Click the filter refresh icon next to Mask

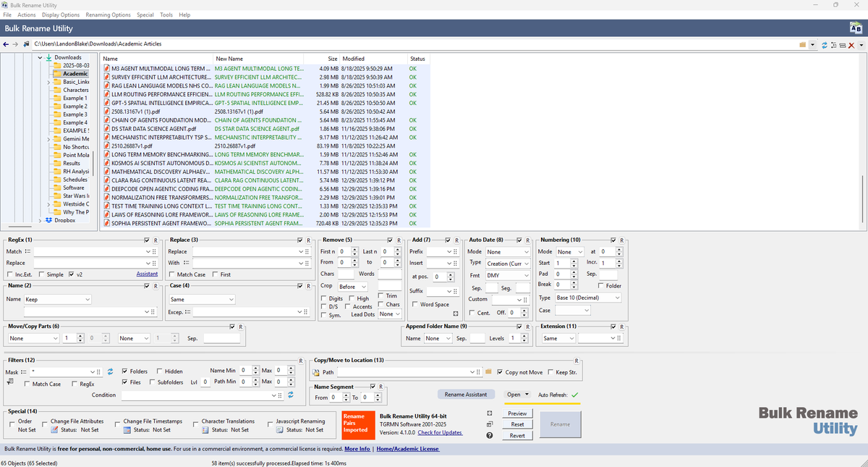pyautogui.click(x=111, y=371)
